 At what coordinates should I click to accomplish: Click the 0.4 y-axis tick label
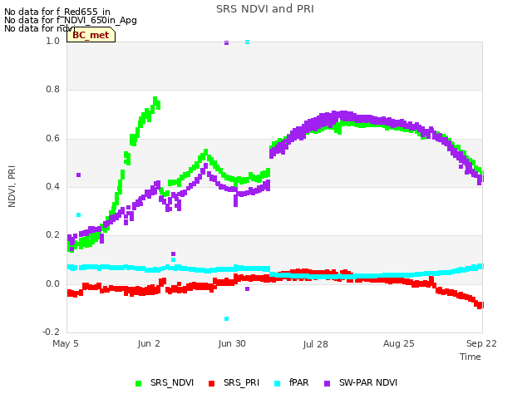(x=52, y=186)
